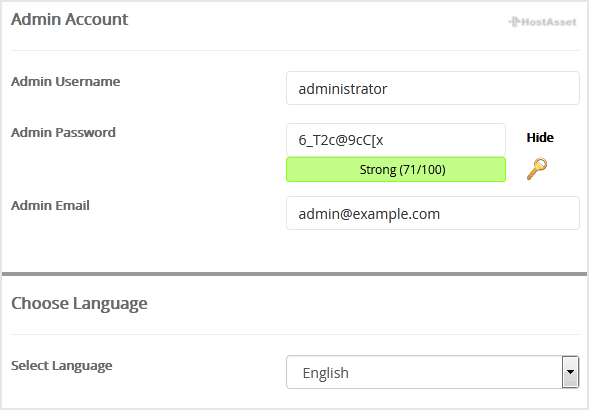Screen dimensions: 589x410
Task: Click the HostAsset logo watermark
Action: click(x=542, y=22)
